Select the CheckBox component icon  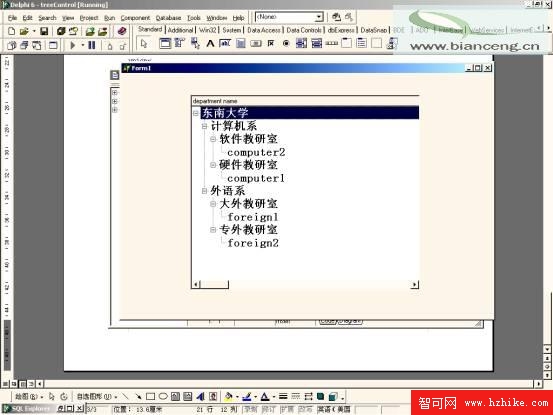(x=271, y=43)
